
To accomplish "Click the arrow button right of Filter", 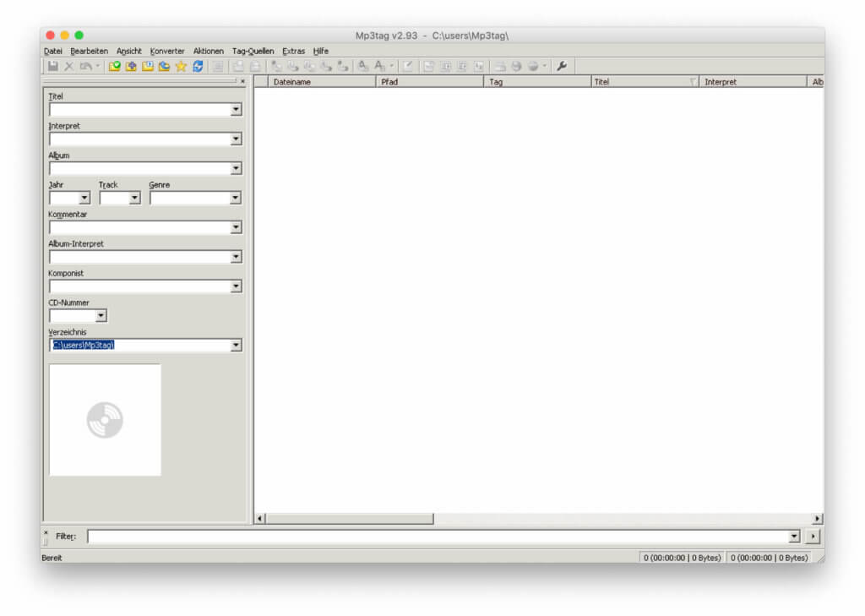I will click(x=813, y=537).
